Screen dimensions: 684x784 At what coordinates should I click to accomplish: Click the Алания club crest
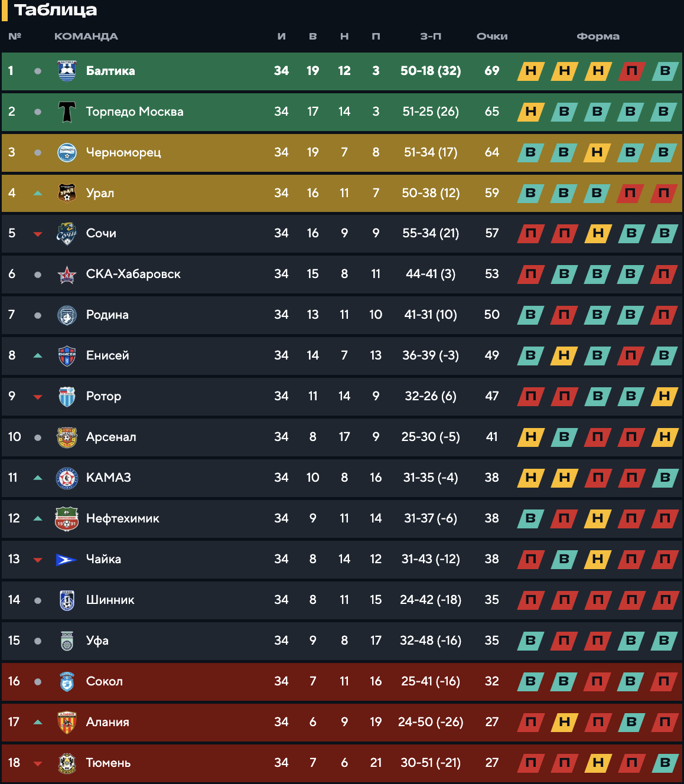pyautogui.click(x=67, y=722)
